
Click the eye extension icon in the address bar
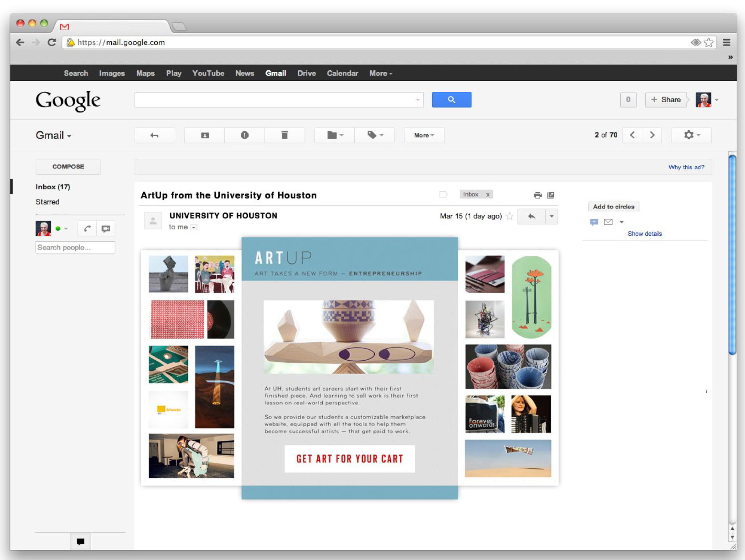pos(696,43)
